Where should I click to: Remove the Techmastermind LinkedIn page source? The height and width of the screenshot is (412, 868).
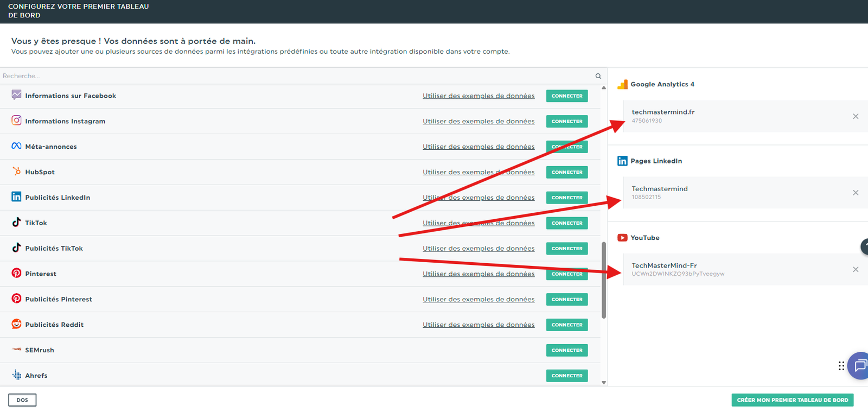(x=856, y=193)
